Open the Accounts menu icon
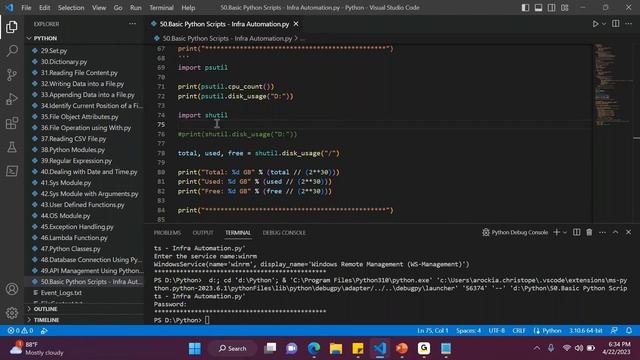This screenshot has height=360, width=640. (12, 289)
